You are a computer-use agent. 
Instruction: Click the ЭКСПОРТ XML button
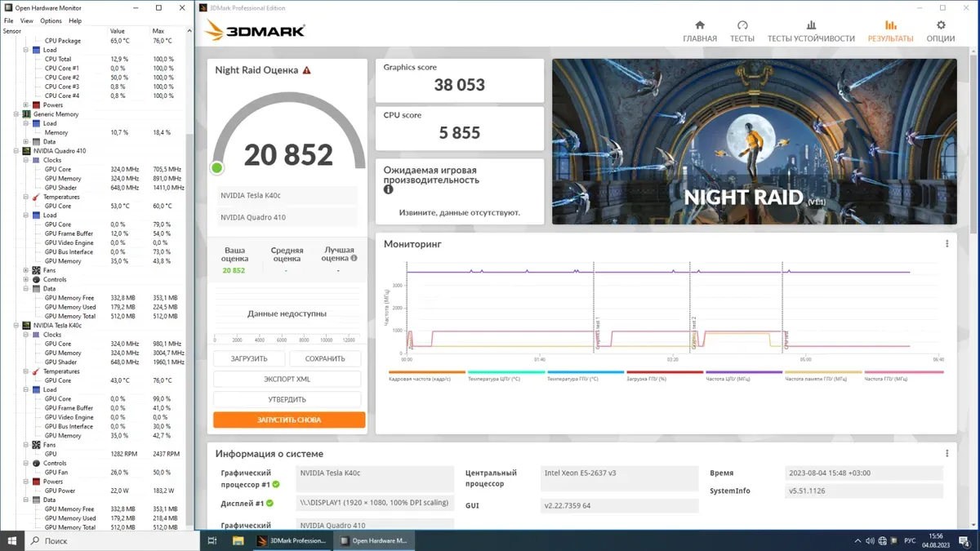[x=287, y=380]
